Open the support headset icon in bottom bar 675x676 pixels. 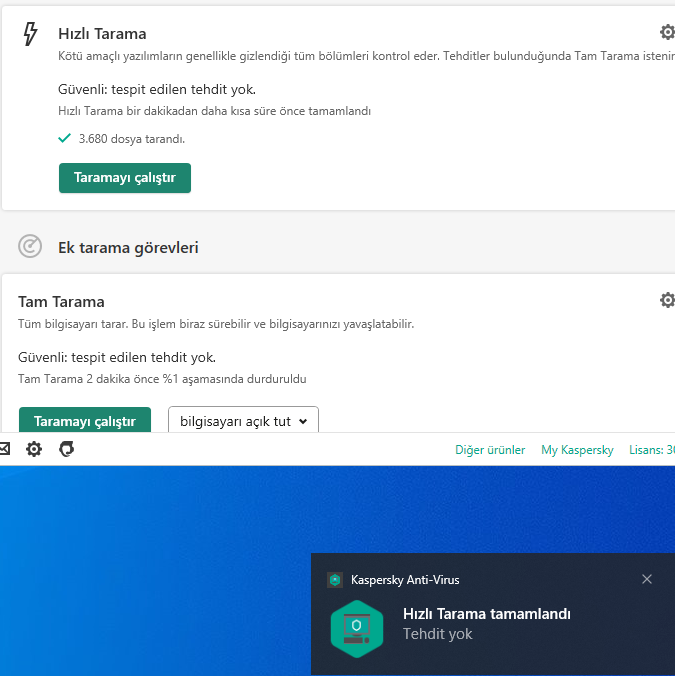coord(66,449)
